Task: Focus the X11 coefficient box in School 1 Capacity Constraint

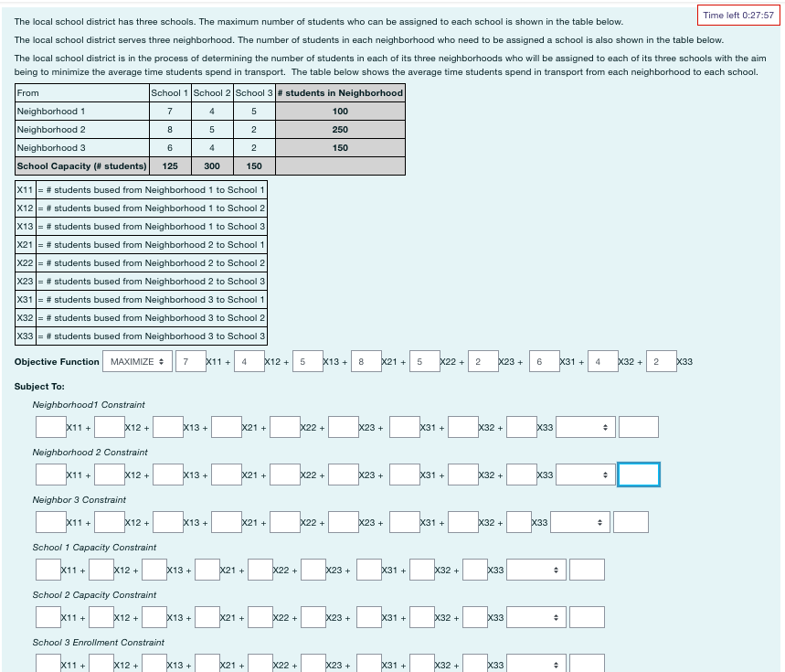Action: click(x=48, y=570)
